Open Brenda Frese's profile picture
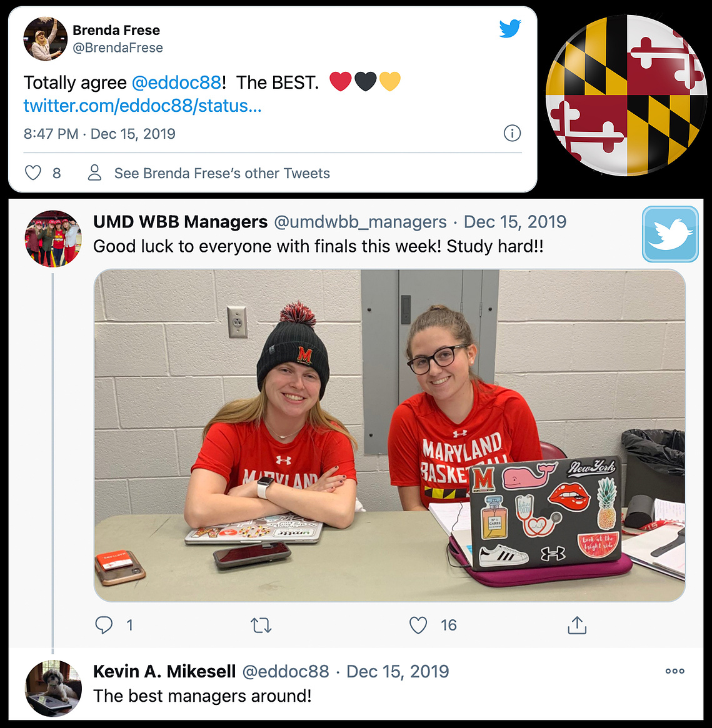The width and height of the screenshot is (712, 728). coord(46,39)
